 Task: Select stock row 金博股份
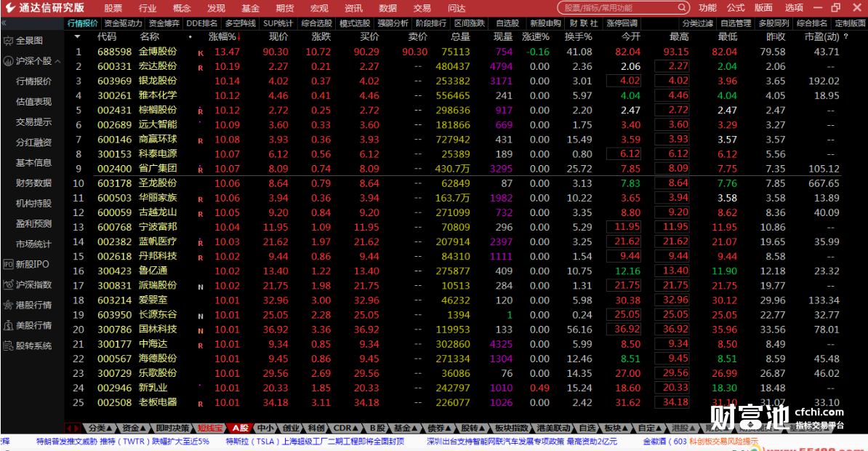click(465, 52)
